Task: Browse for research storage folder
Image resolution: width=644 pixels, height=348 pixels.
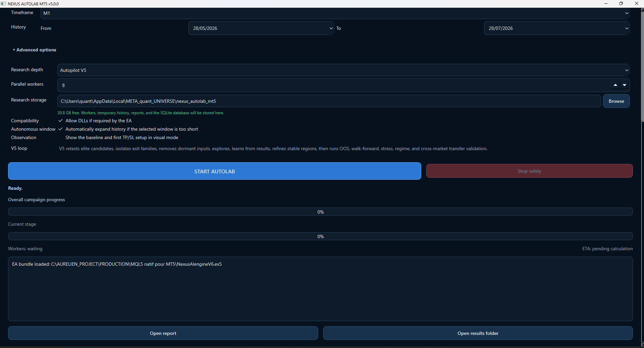Action: pos(616,101)
